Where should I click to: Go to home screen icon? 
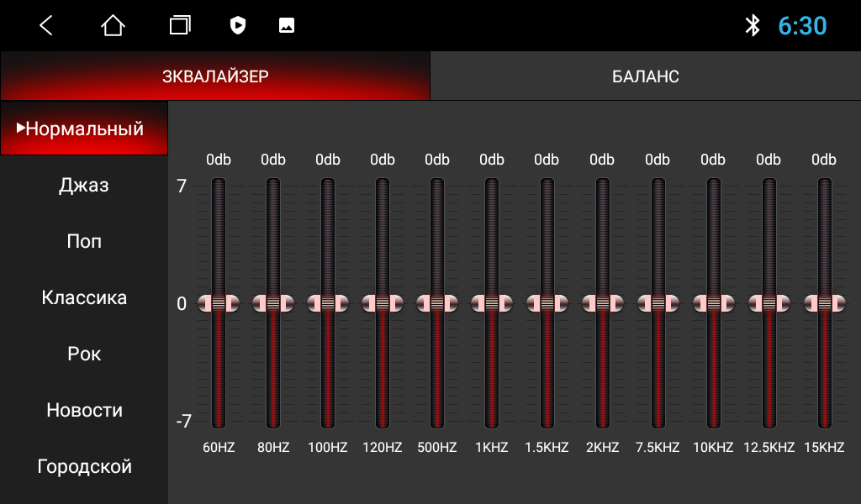[x=114, y=25]
